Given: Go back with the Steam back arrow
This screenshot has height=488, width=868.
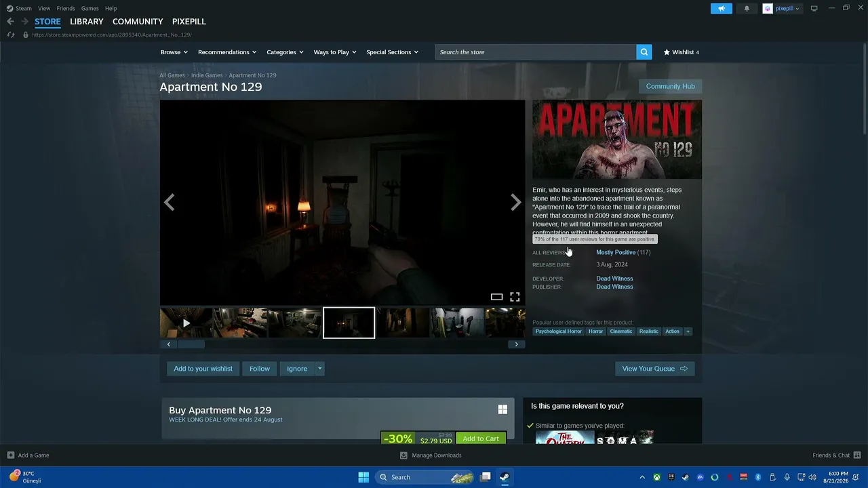Looking at the screenshot, I should 10,22.
